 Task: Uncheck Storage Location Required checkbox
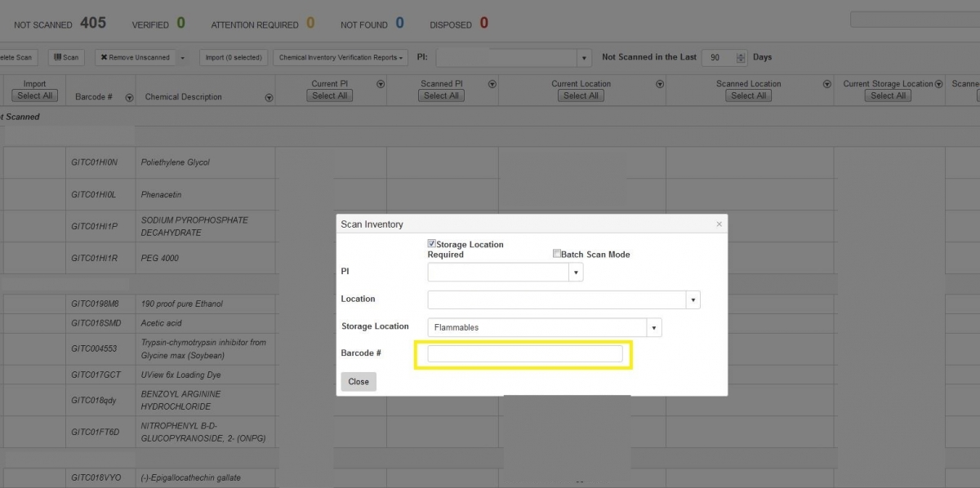click(x=431, y=244)
